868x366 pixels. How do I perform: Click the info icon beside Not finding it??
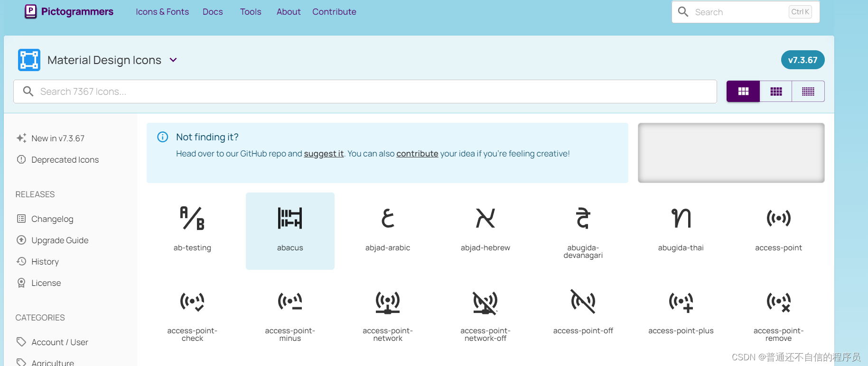pos(162,137)
